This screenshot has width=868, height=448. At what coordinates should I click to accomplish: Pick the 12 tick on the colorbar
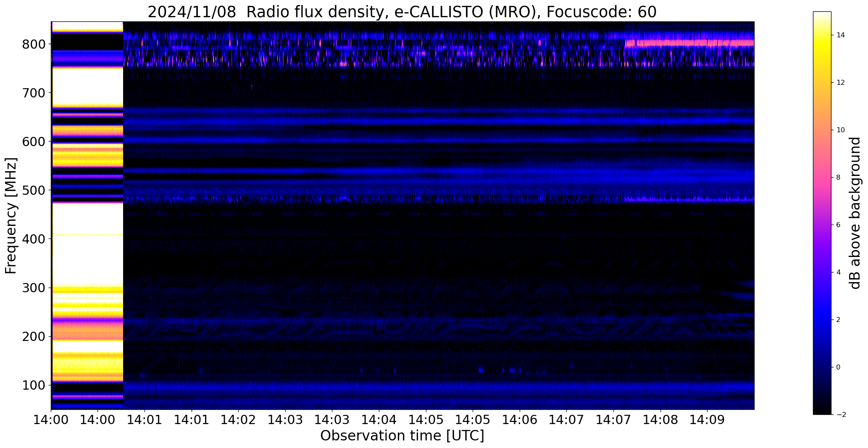coord(841,83)
